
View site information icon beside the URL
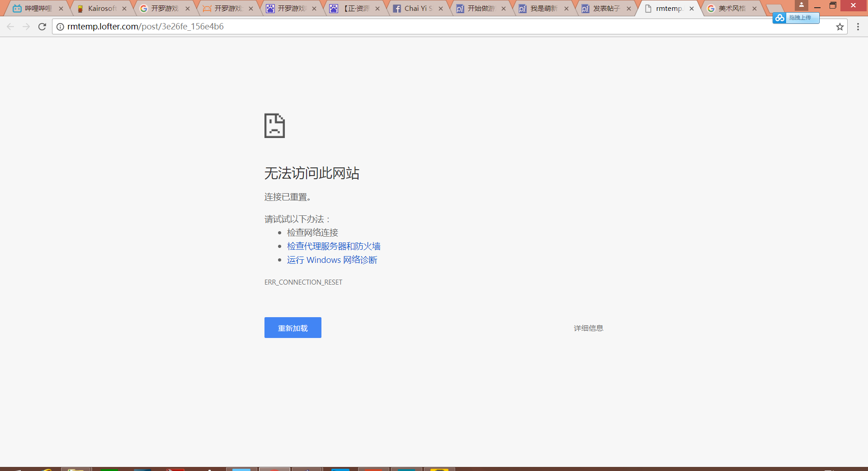[x=60, y=27]
